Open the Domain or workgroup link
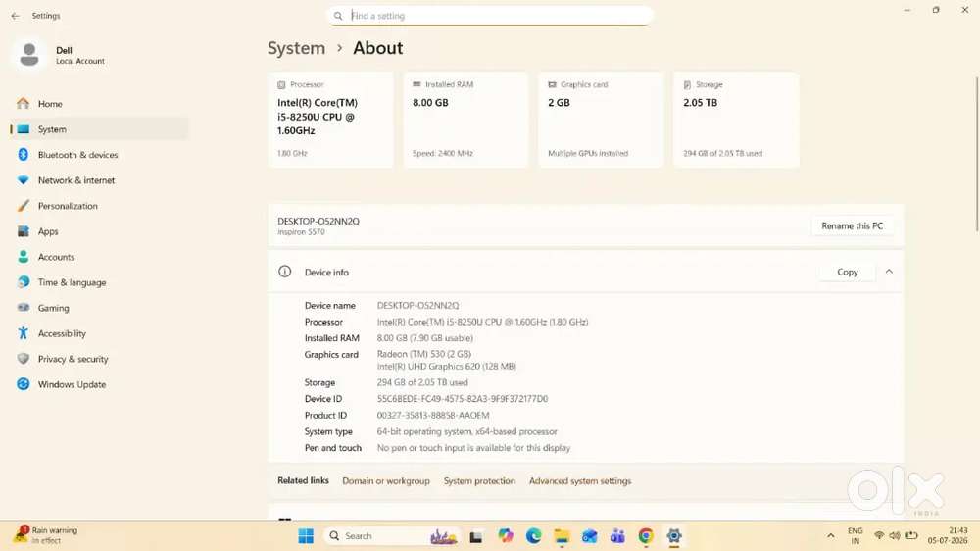Image resolution: width=980 pixels, height=551 pixels. 385,481
